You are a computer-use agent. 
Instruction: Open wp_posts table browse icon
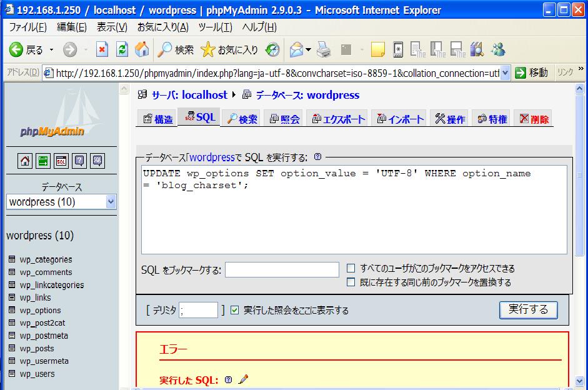[x=12, y=348]
